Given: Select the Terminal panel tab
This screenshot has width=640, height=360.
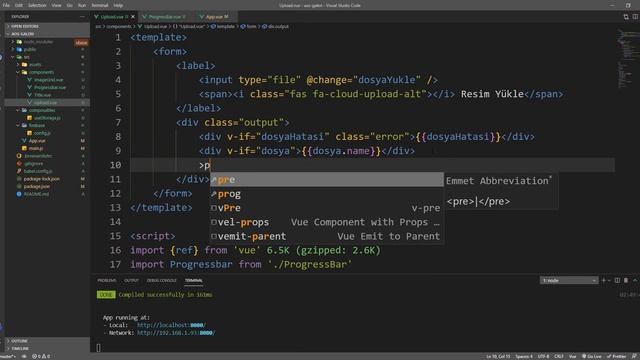Looking at the screenshot, I should [x=193, y=280].
